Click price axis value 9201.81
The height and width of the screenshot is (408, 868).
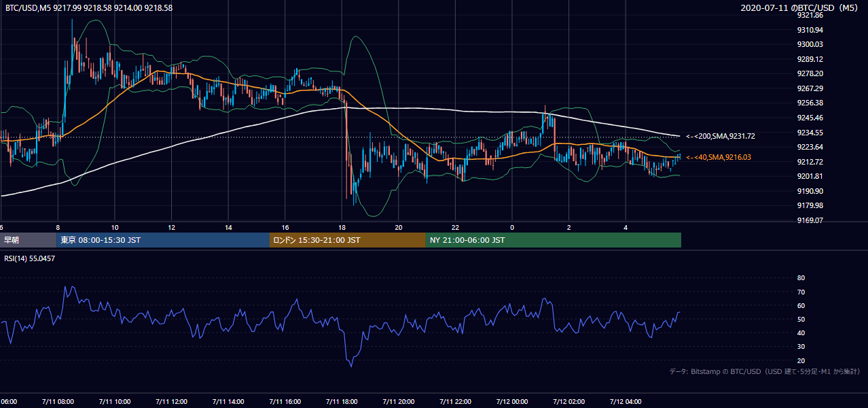point(810,176)
